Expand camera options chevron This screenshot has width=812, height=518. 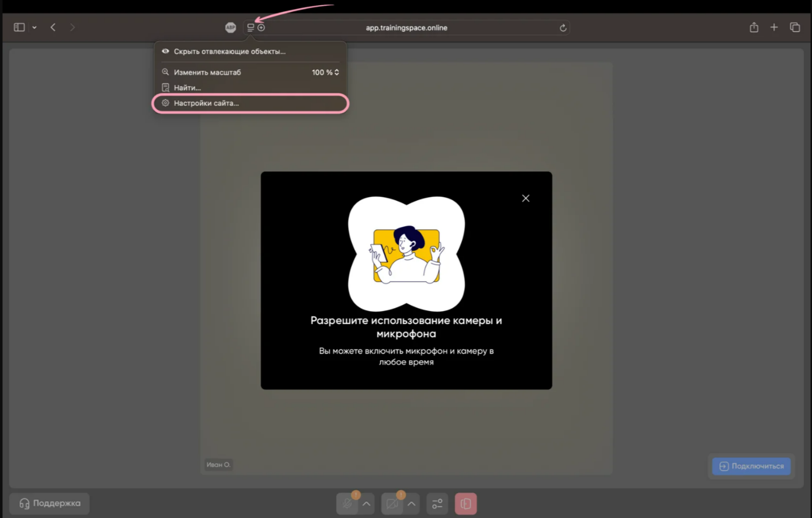411,503
